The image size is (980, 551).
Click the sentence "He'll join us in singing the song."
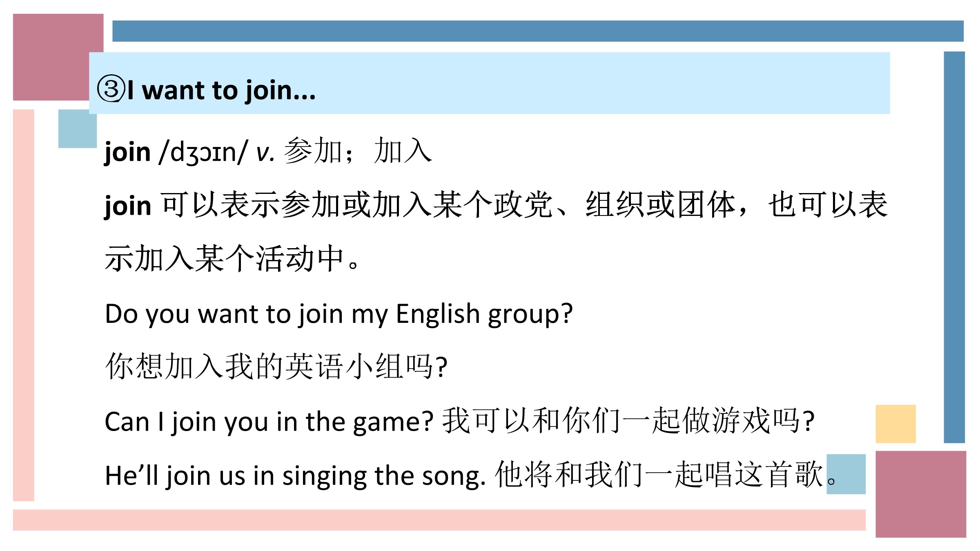(x=295, y=476)
